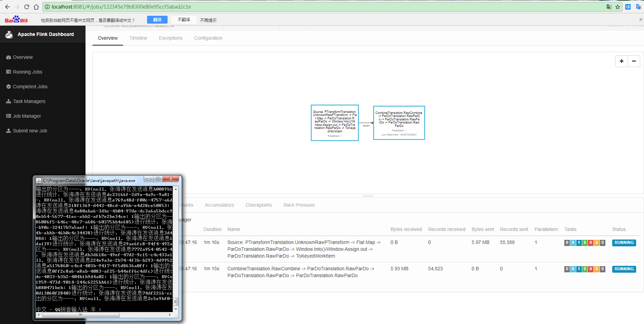The width and height of the screenshot is (644, 324).
Task: Open browser home page icon
Action: click(36, 7)
